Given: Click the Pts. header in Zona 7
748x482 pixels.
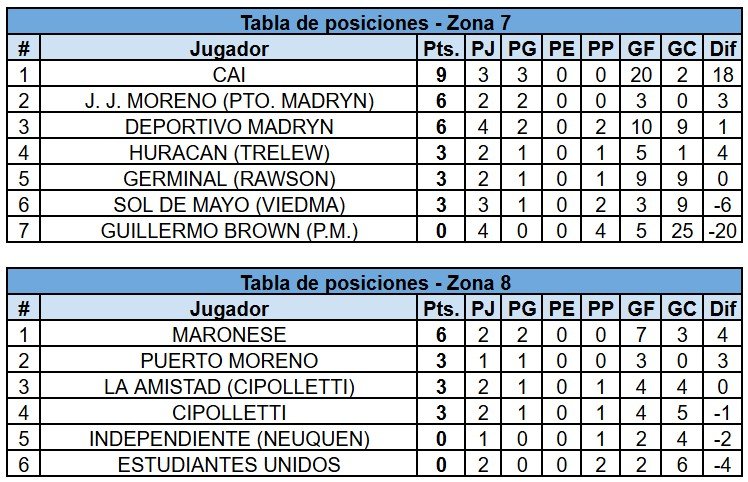Looking at the screenshot, I should point(441,48).
